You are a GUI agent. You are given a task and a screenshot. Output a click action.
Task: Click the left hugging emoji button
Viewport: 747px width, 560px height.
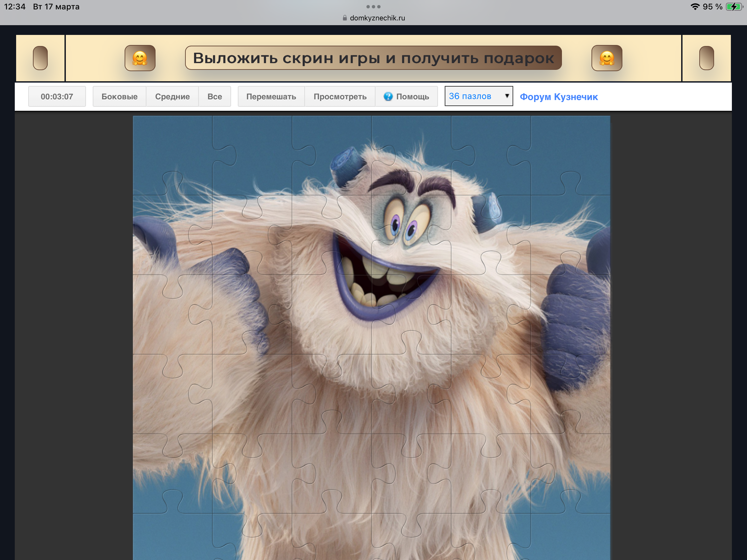(140, 58)
